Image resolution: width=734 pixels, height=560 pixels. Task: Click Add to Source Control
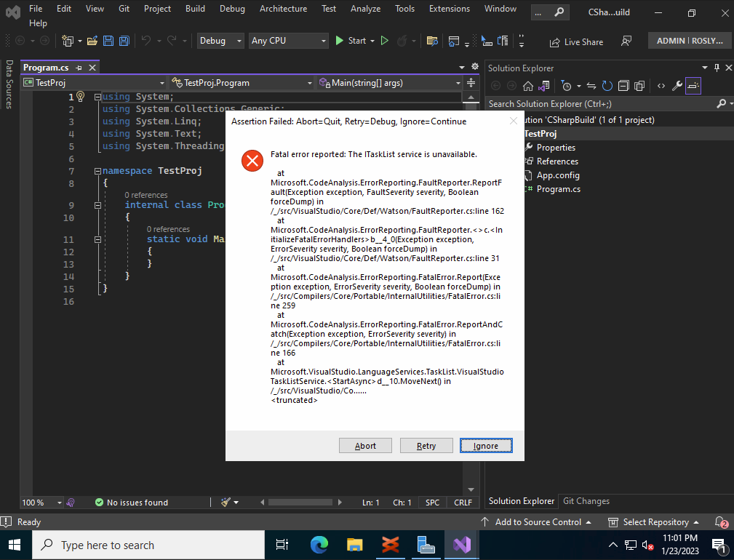[x=536, y=522]
